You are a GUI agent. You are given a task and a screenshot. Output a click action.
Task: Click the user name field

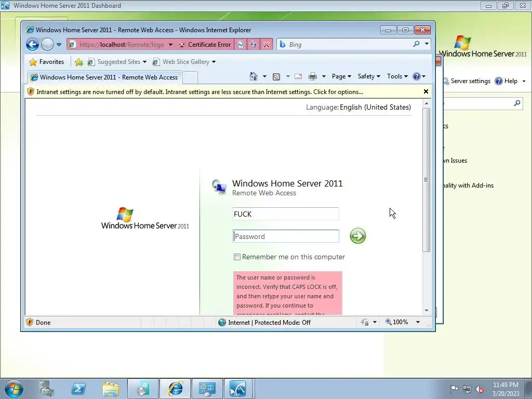click(x=286, y=214)
